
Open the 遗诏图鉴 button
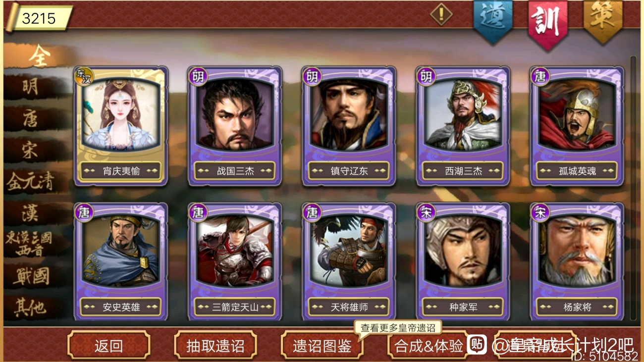tap(322, 345)
